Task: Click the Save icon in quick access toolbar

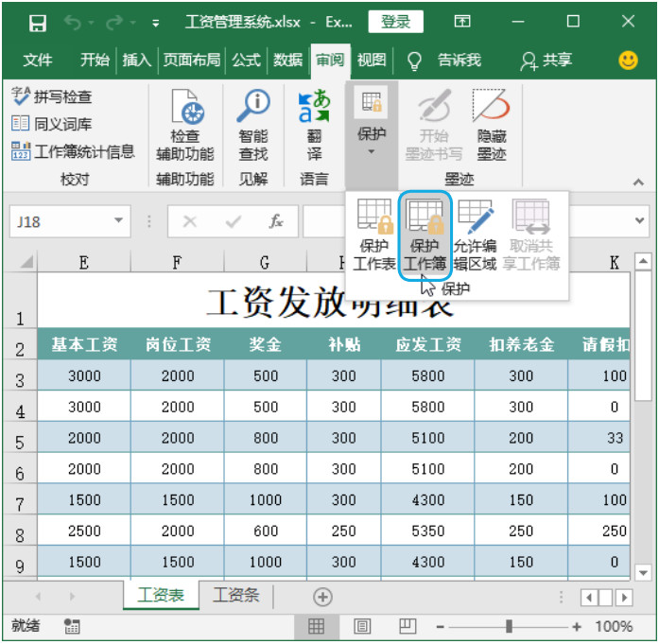Action: [38, 23]
